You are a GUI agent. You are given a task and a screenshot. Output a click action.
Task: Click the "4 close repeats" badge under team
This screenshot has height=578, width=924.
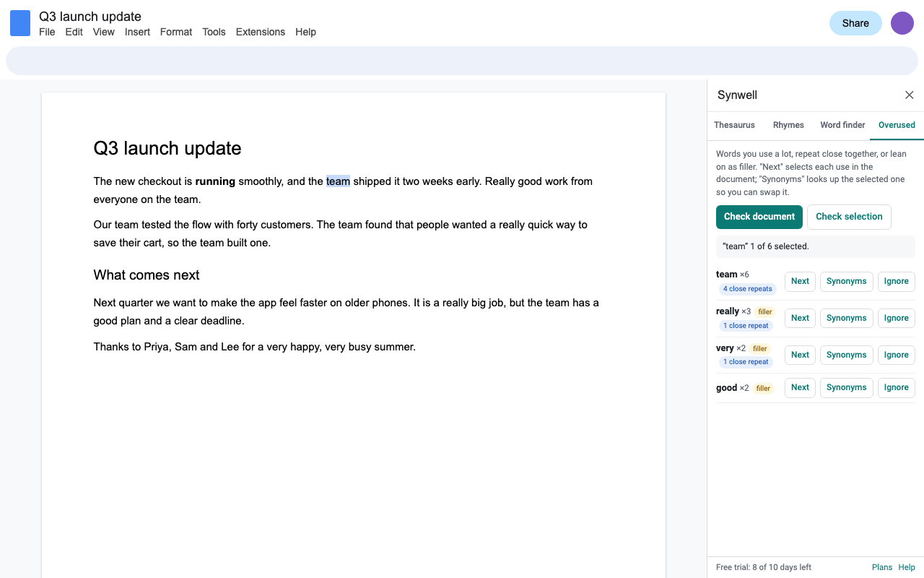coord(747,289)
